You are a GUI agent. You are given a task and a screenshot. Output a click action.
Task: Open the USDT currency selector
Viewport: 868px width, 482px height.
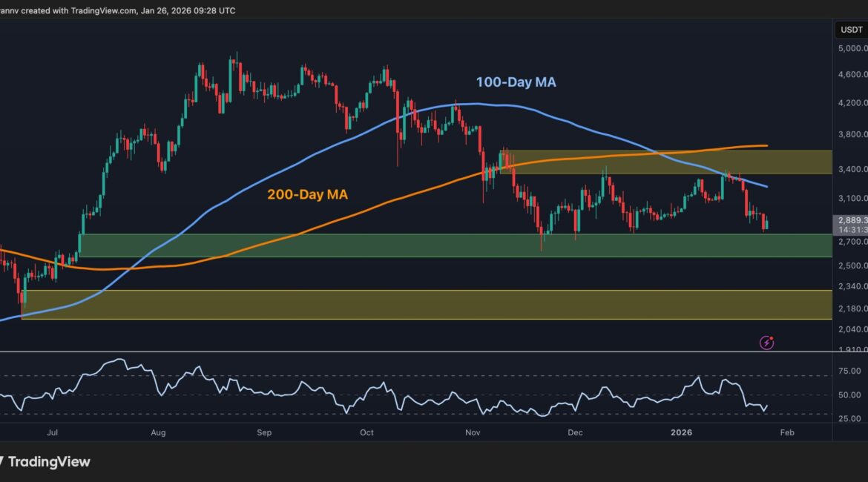click(849, 30)
